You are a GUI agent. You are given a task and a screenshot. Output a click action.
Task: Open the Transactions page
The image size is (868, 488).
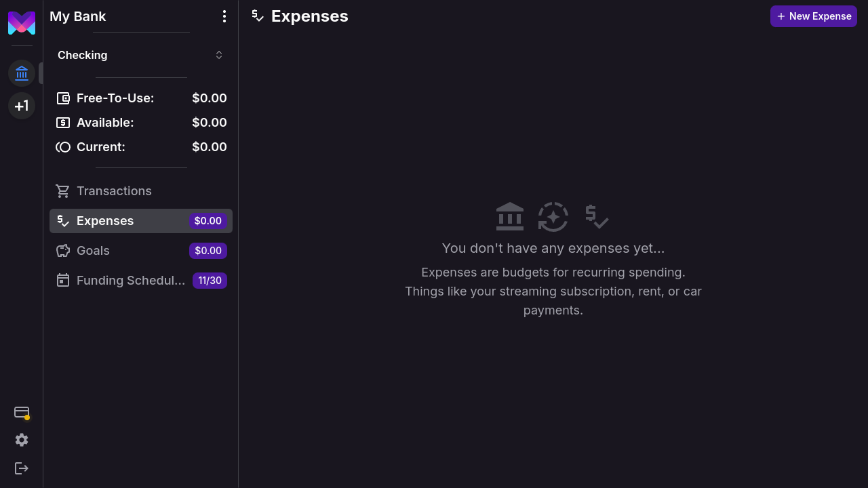pos(114,191)
